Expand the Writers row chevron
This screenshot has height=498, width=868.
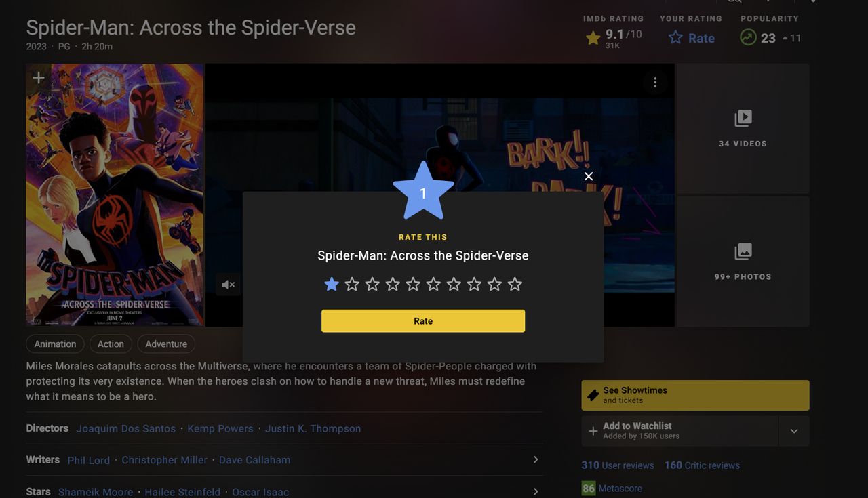(536, 459)
